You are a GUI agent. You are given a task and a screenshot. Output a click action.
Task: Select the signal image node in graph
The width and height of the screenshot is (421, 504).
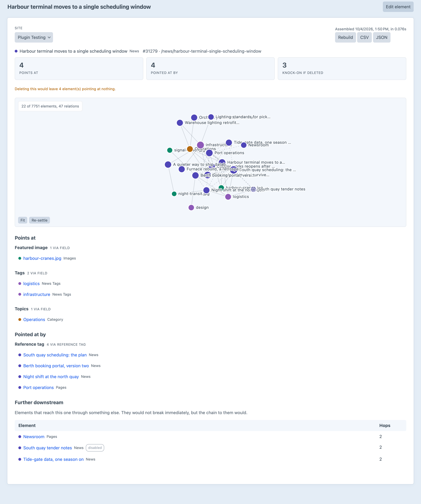170,150
